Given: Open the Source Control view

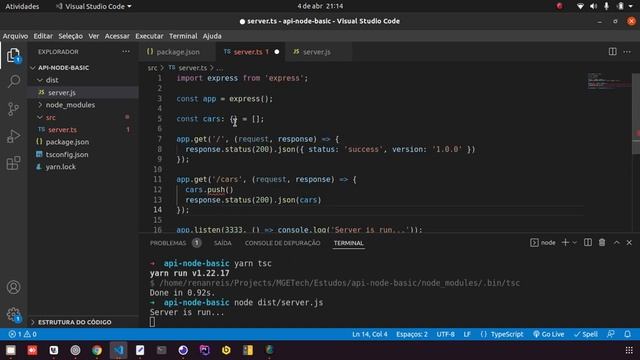Looking at the screenshot, I should [13, 109].
